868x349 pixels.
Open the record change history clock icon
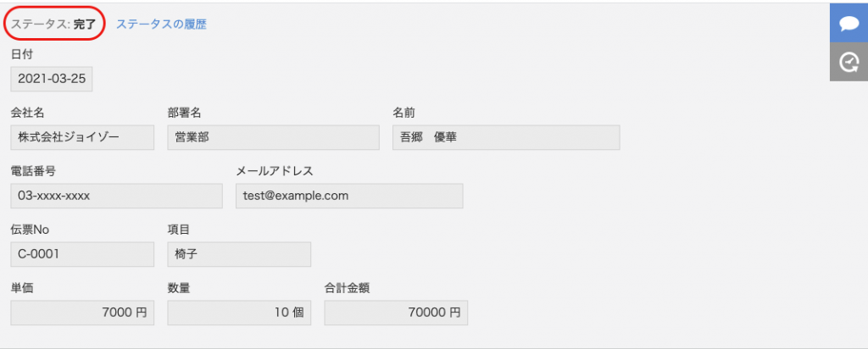coord(849,62)
